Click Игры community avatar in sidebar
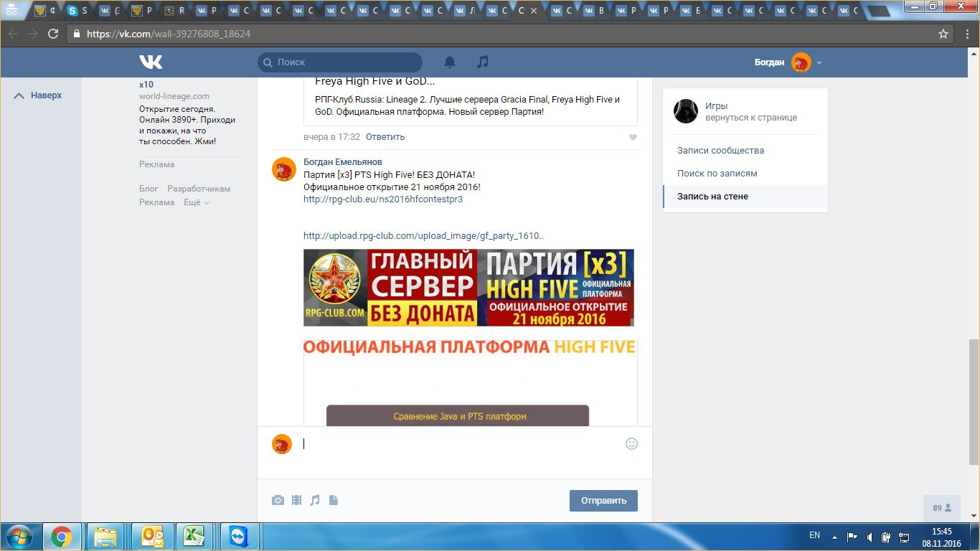This screenshot has width=980, height=551. click(686, 111)
